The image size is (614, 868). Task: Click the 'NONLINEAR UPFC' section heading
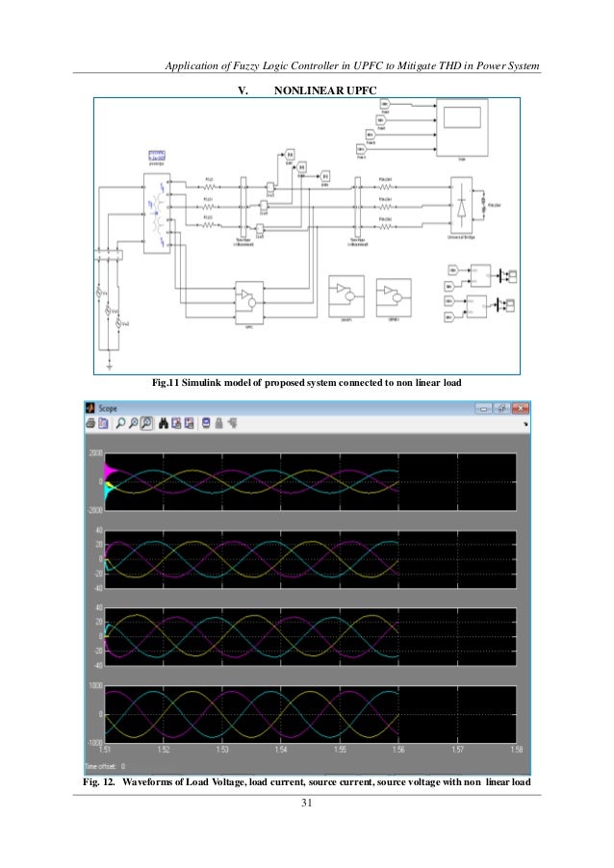(325, 90)
